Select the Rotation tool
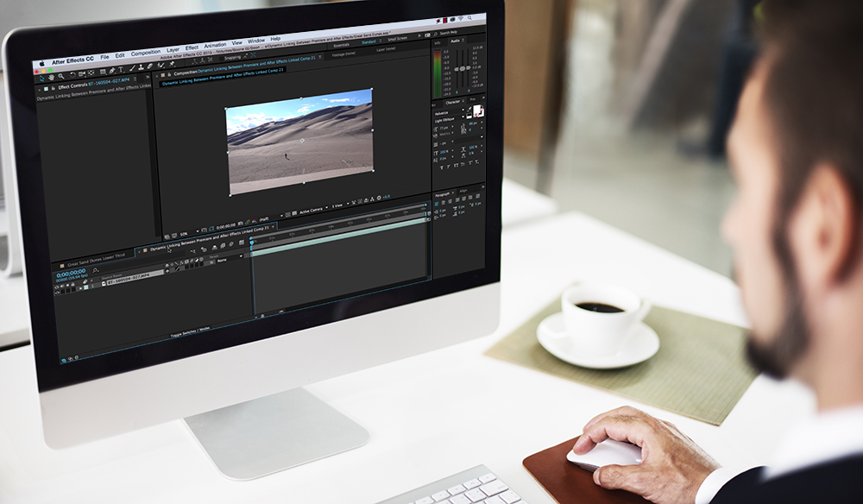The image size is (863, 504). point(72,75)
